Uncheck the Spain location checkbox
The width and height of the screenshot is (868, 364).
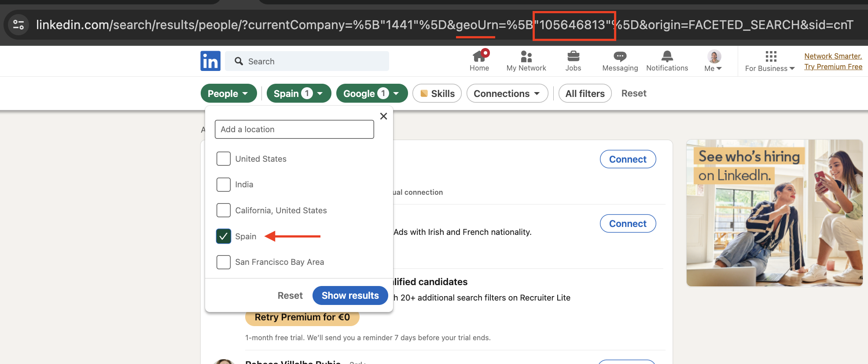pyautogui.click(x=224, y=236)
